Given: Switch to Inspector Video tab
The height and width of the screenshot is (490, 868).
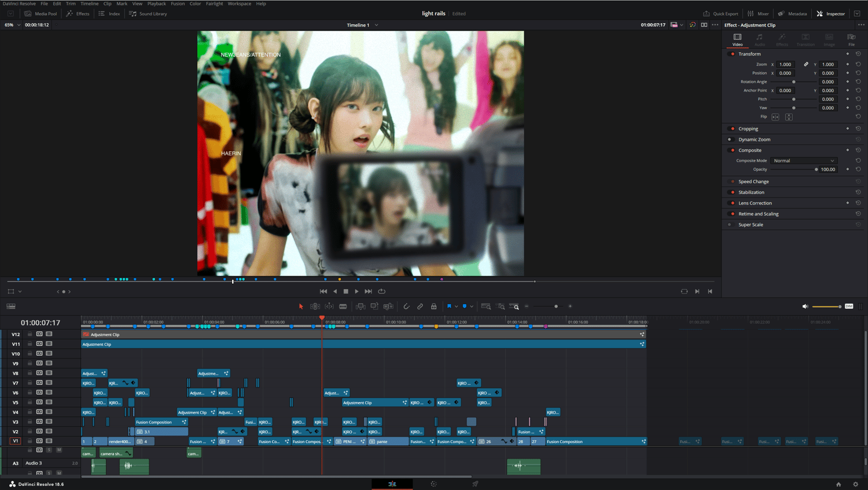Looking at the screenshot, I should [737, 39].
